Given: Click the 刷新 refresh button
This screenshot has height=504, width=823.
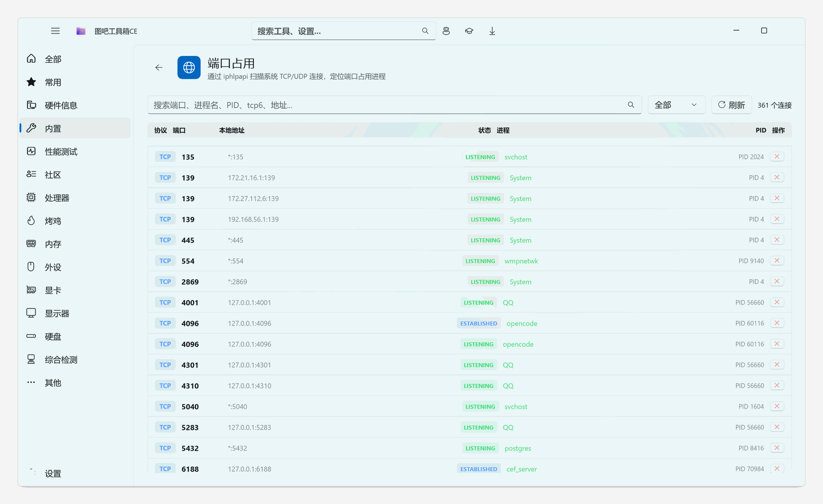Looking at the screenshot, I should pyautogui.click(x=732, y=105).
